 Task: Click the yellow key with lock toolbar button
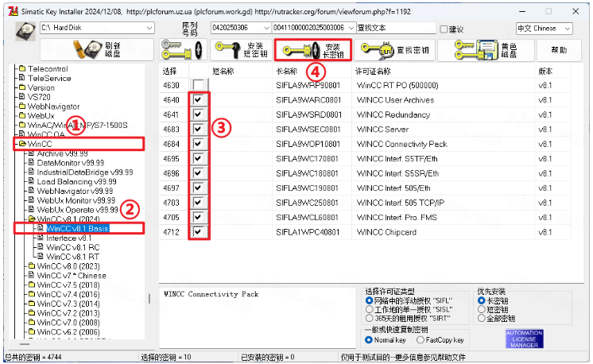click(183, 49)
